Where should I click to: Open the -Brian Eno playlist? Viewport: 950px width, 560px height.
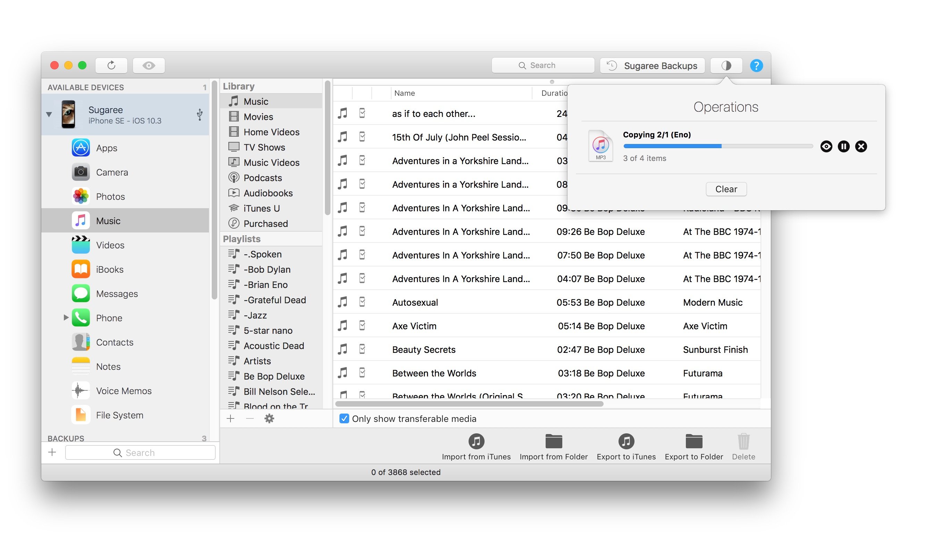pos(271,285)
